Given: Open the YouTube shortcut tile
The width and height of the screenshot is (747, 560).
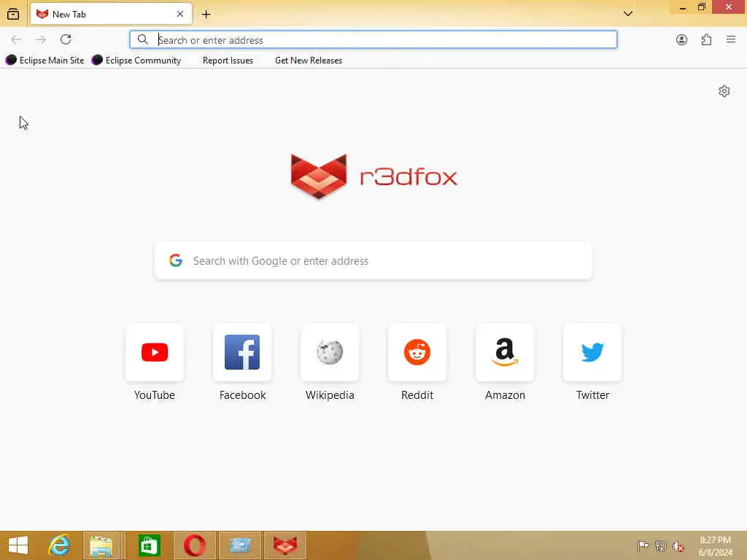Looking at the screenshot, I should [155, 352].
